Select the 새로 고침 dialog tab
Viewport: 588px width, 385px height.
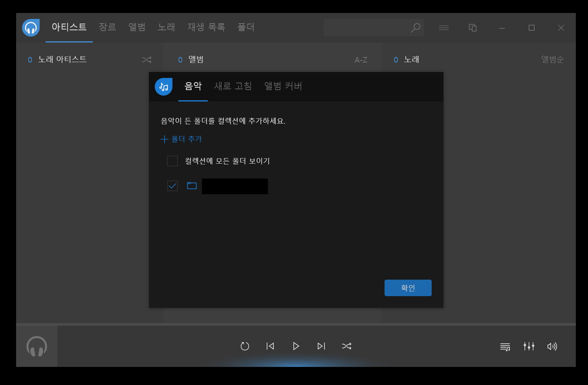(233, 86)
